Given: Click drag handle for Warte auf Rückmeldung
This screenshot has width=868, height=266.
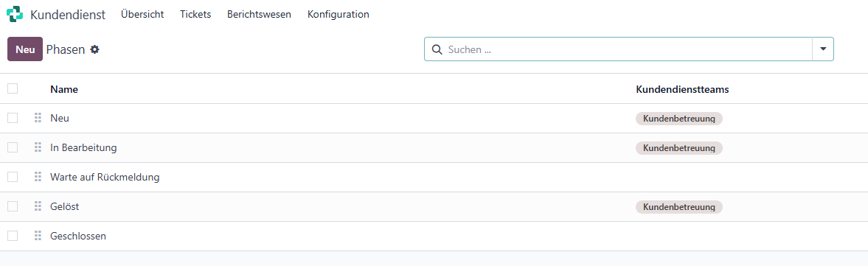Looking at the screenshot, I should click(38, 177).
